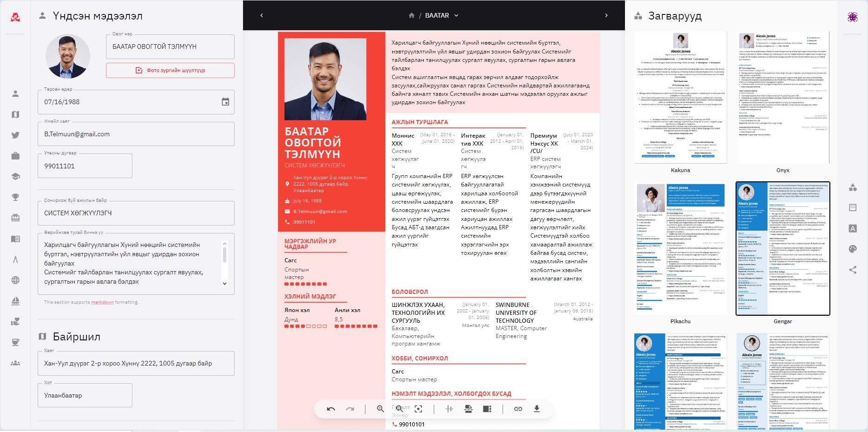Open skills section via compass icon

pos(15,259)
